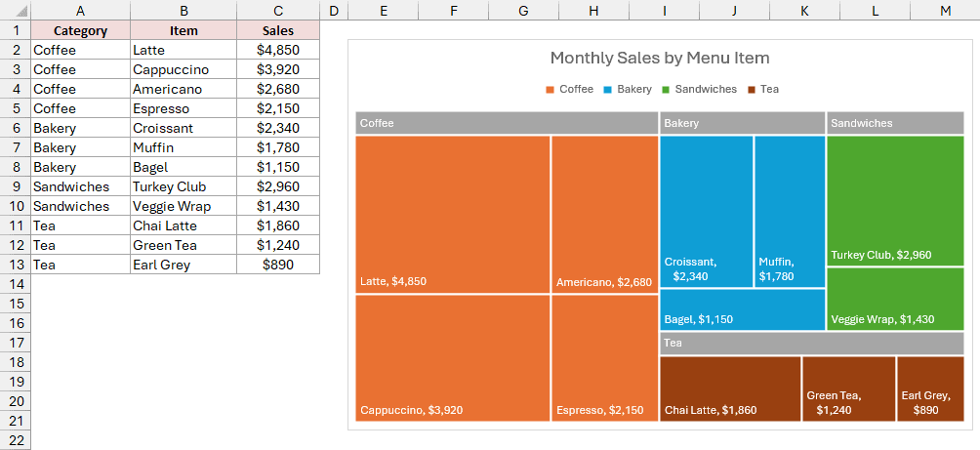
Task: Select column B header
Action: [x=184, y=10]
